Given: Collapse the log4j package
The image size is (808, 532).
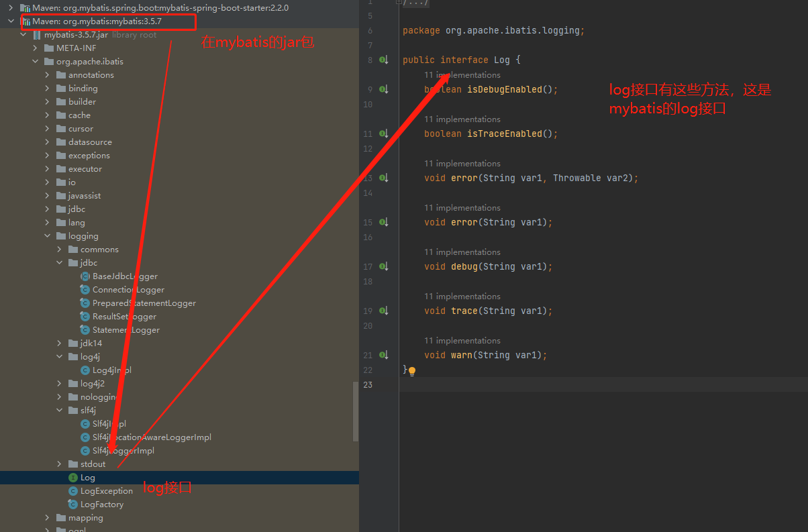Looking at the screenshot, I should (x=60, y=357).
